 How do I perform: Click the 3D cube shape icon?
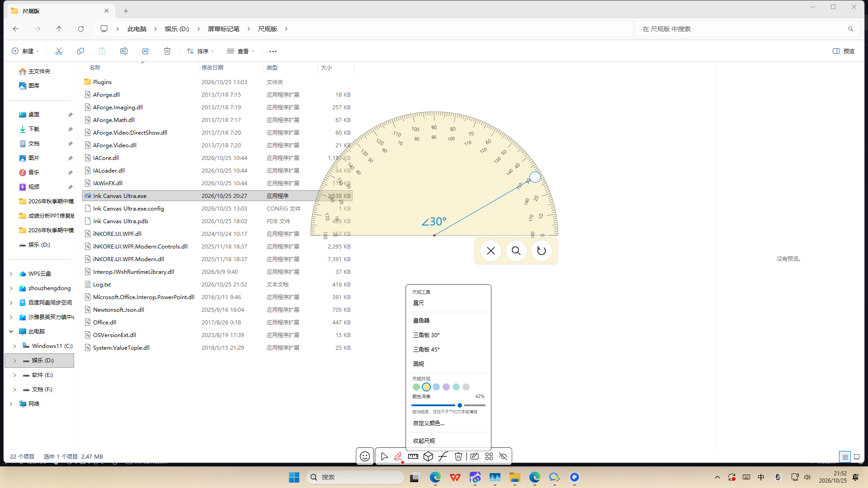(x=428, y=456)
